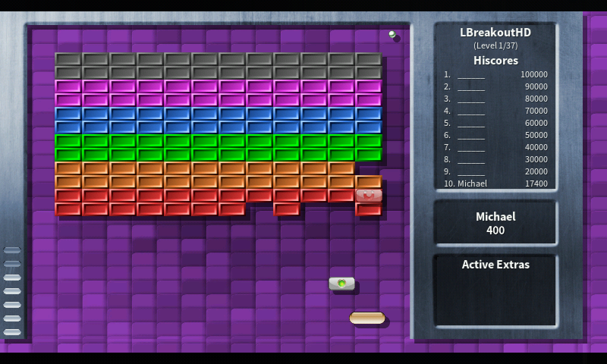The width and height of the screenshot is (607, 364).
Task: Click the red falling bonus beside the bricks
Action: point(369,195)
